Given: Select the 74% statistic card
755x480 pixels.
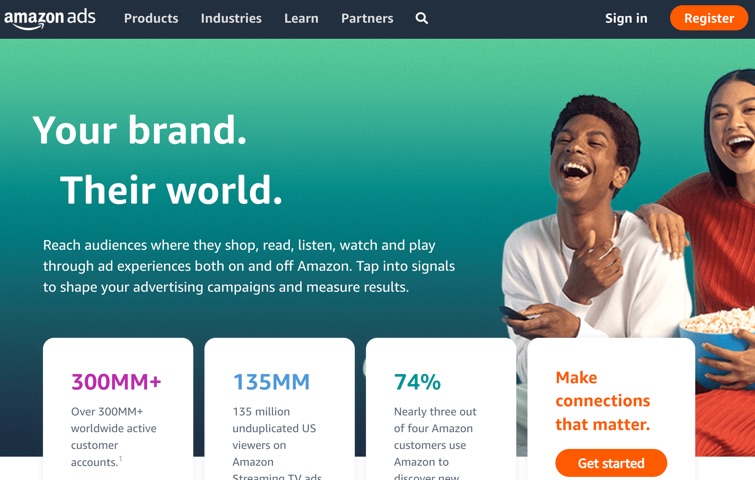Looking at the screenshot, I should pyautogui.click(x=441, y=409).
